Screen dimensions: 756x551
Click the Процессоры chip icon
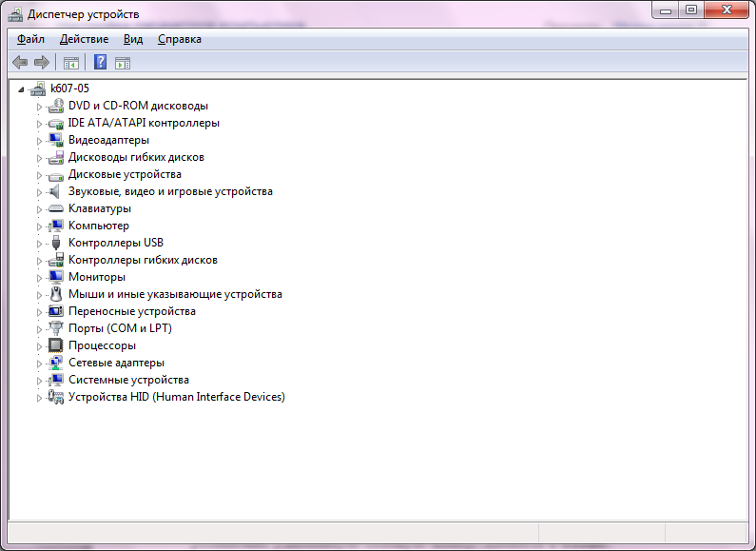tap(56, 345)
